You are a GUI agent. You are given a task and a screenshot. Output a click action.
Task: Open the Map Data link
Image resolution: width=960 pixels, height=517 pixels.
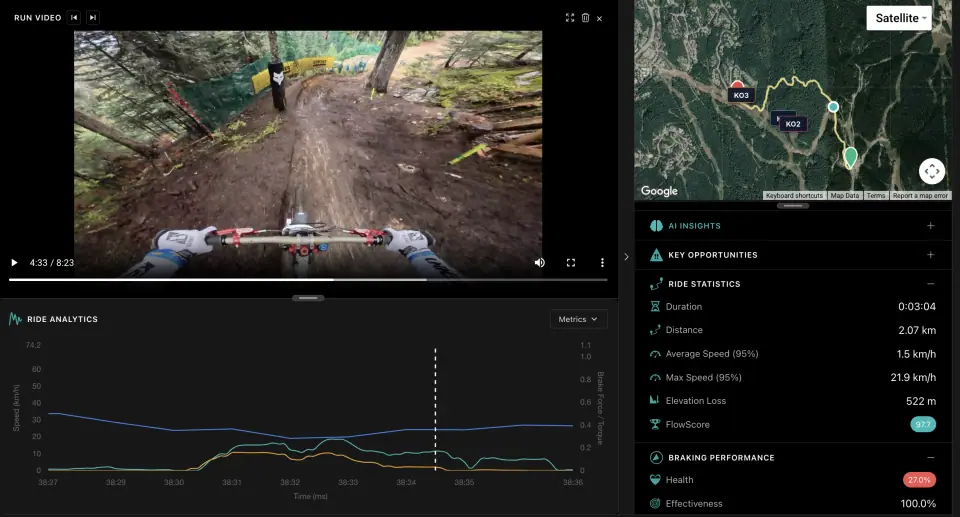click(x=845, y=195)
